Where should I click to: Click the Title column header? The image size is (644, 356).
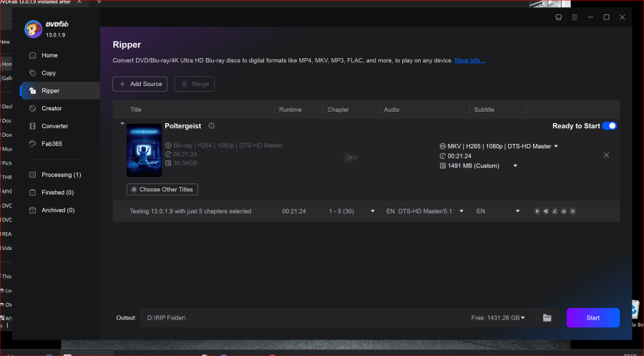(136, 110)
